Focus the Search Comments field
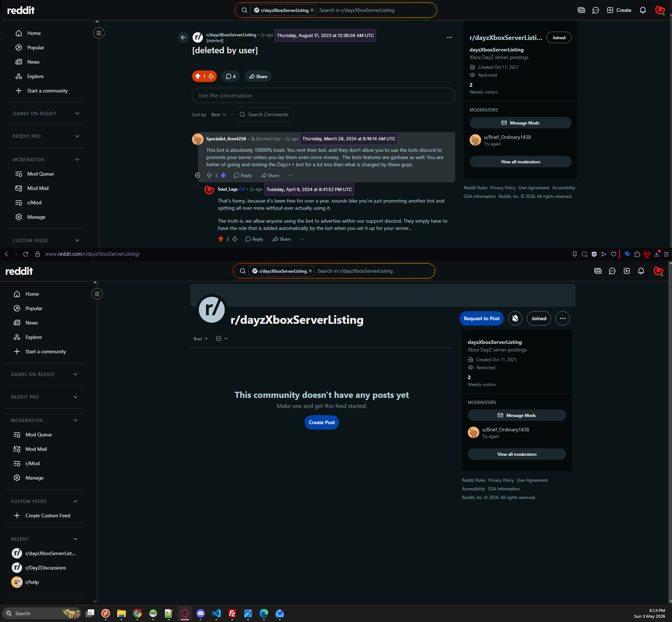 264,114
